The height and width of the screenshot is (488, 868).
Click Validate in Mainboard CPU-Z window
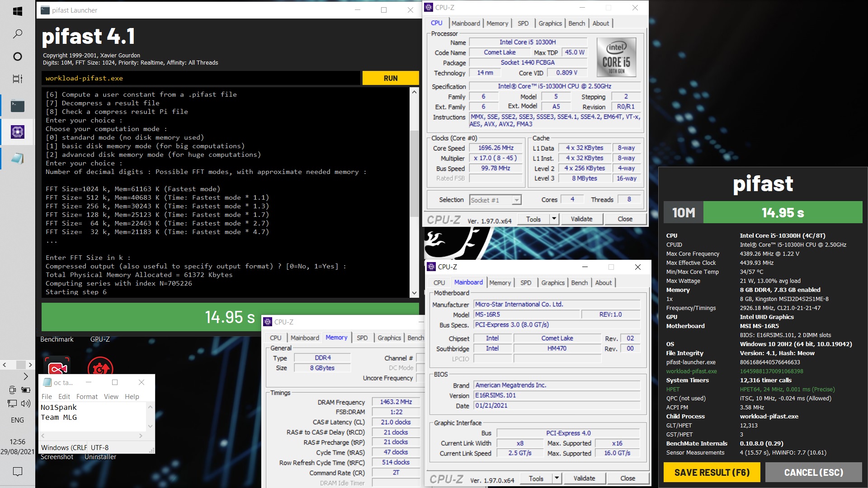point(584,478)
